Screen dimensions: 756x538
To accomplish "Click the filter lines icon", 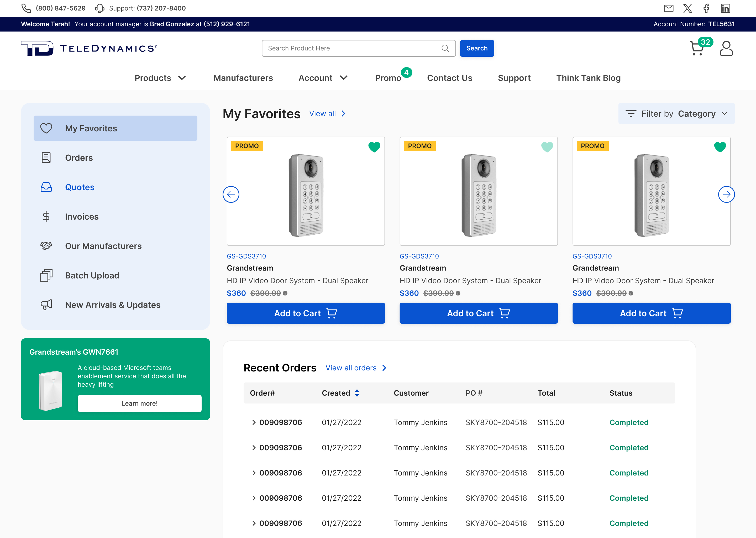I will (x=631, y=114).
